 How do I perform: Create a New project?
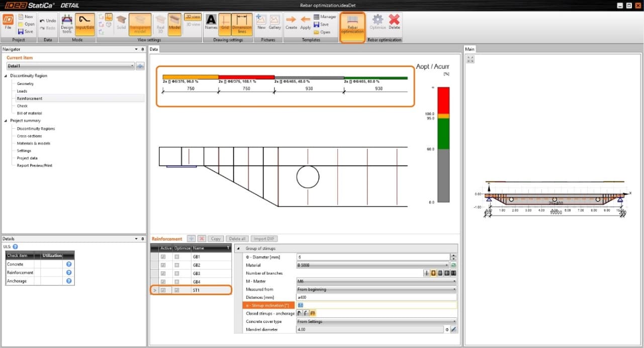click(26, 17)
